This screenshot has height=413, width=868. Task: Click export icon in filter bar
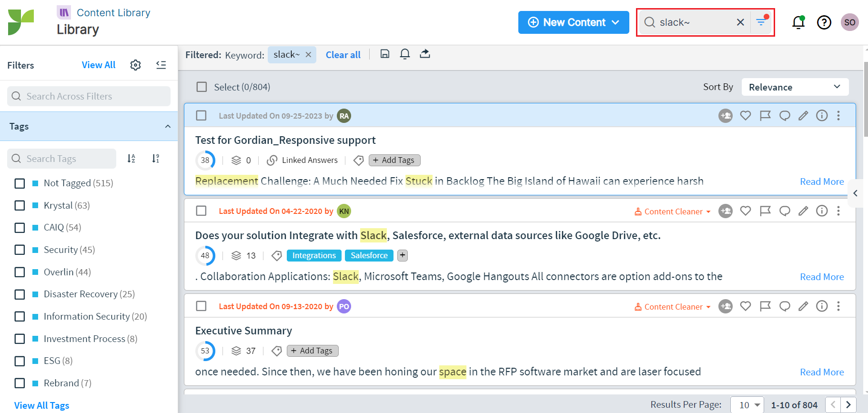(425, 54)
